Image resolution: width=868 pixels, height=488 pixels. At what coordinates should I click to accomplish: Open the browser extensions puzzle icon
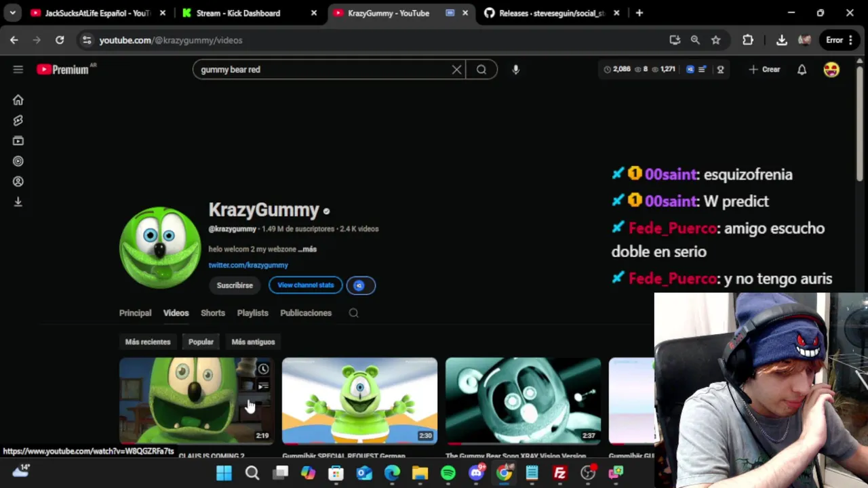click(748, 40)
